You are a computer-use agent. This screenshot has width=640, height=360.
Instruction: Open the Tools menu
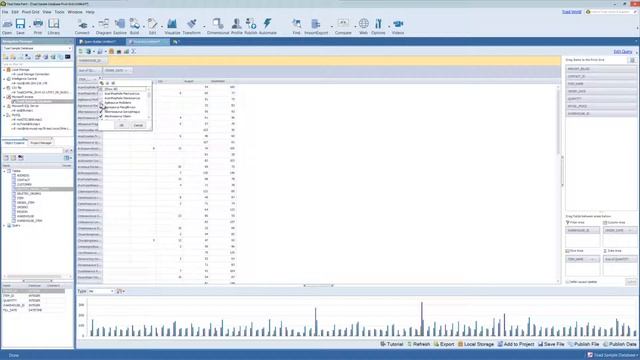click(60, 12)
